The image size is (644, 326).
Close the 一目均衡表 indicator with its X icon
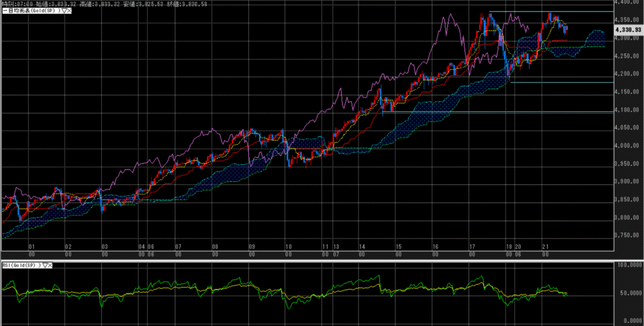click(x=69, y=11)
